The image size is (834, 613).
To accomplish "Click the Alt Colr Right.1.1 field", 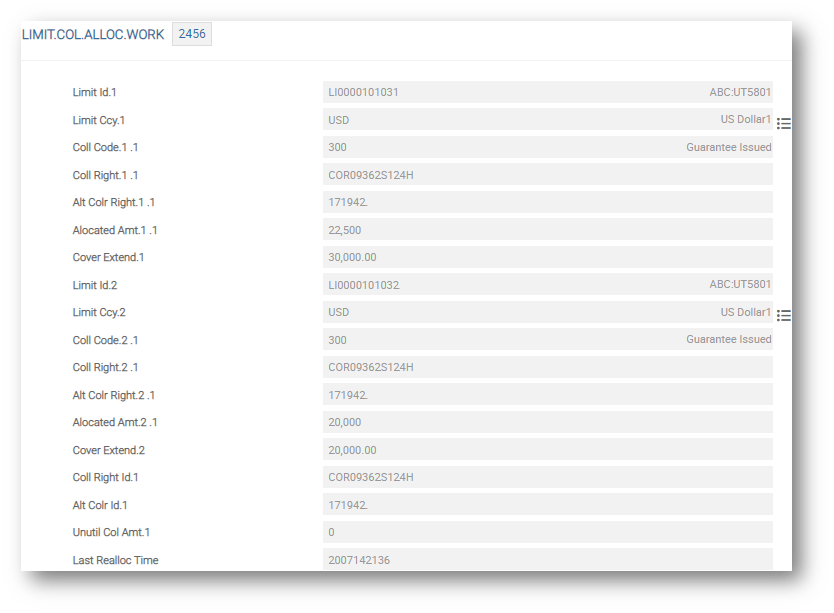I will tap(547, 202).
